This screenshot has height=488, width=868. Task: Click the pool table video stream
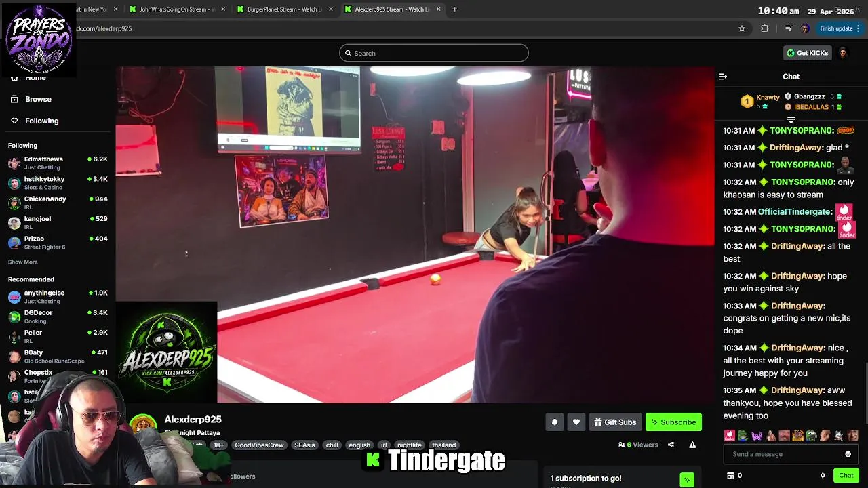pyautogui.click(x=414, y=235)
